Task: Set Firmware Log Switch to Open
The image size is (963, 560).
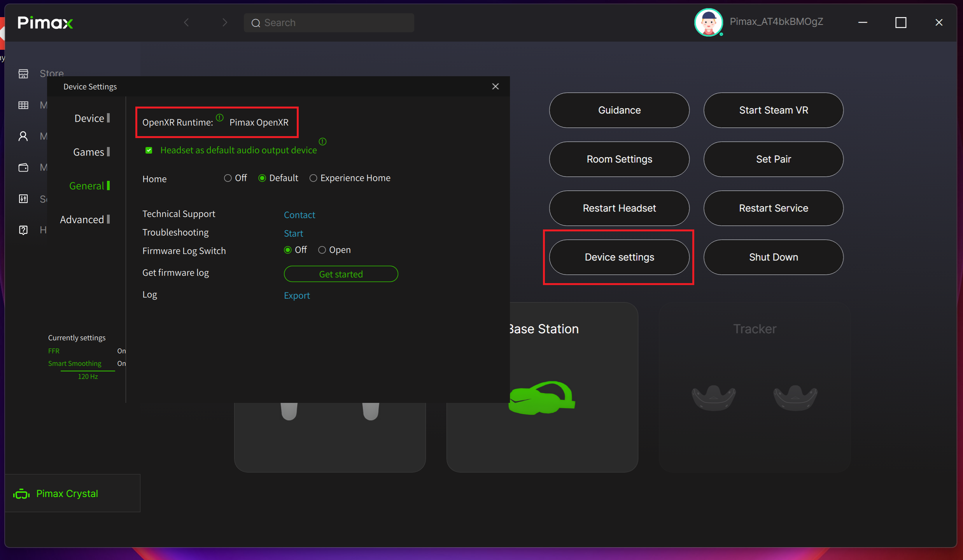Action: click(322, 250)
